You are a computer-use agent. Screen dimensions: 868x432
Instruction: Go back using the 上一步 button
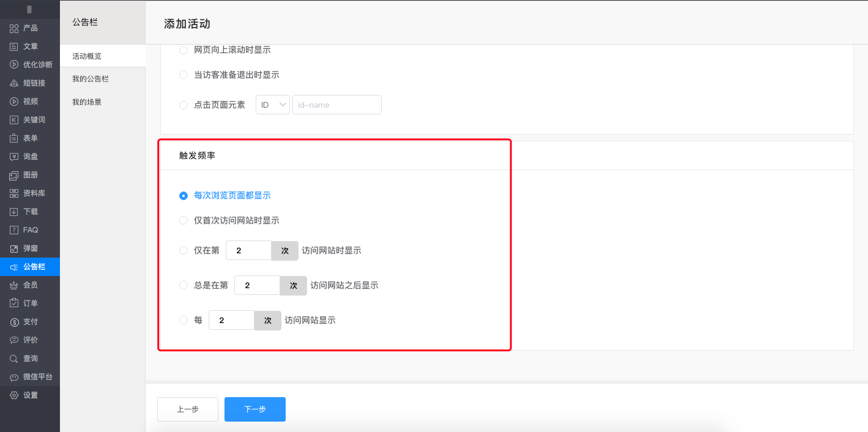pyautogui.click(x=187, y=409)
